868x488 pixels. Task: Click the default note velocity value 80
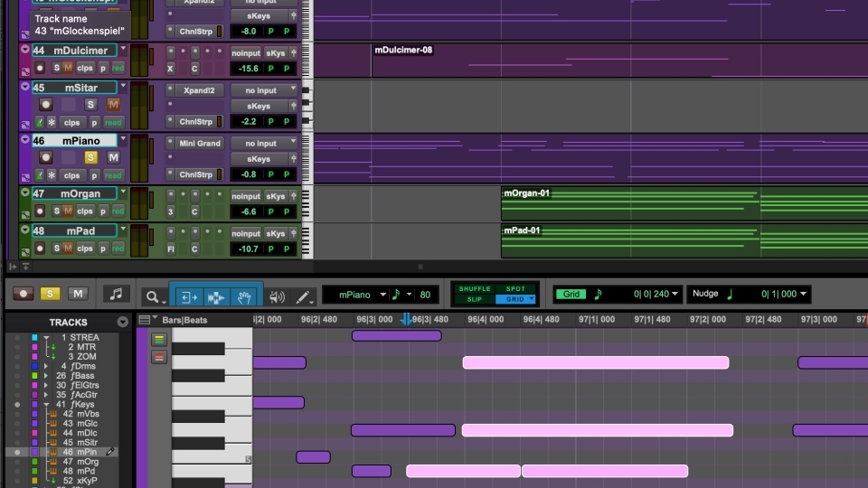[x=425, y=295]
